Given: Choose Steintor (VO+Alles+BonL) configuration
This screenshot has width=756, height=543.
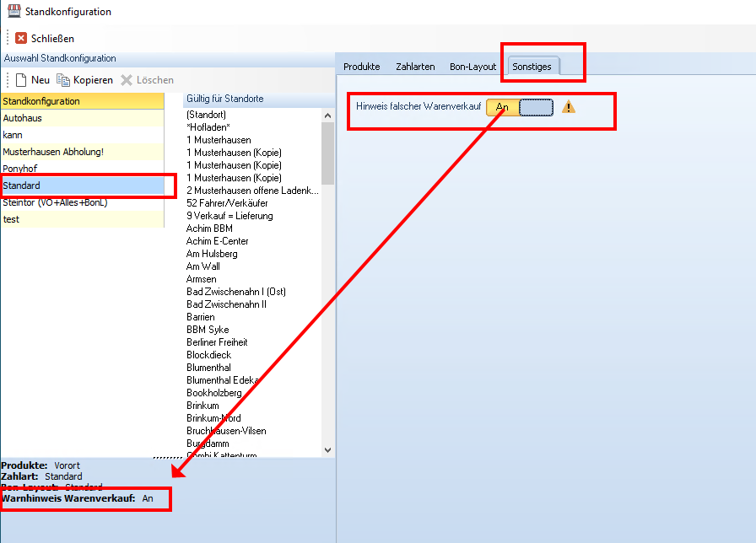Looking at the screenshot, I should [55, 202].
